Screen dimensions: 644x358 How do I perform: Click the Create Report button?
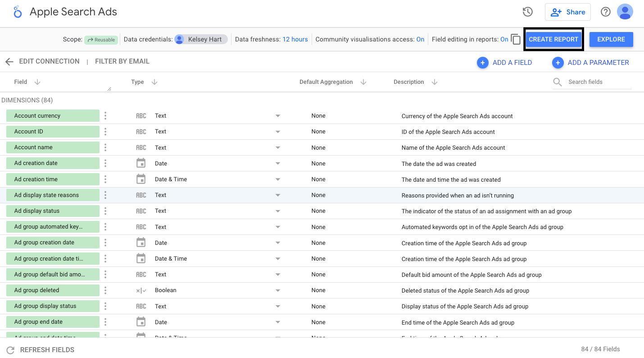point(553,39)
